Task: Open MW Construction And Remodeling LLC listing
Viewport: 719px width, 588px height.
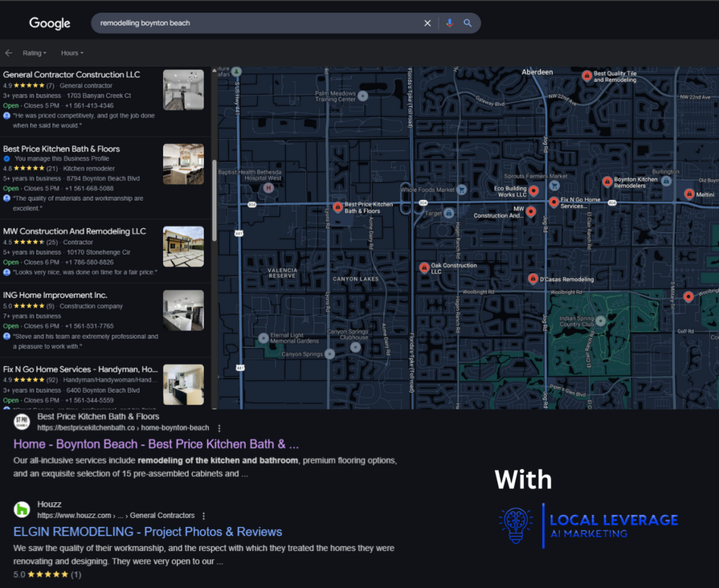Action: (x=74, y=232)
